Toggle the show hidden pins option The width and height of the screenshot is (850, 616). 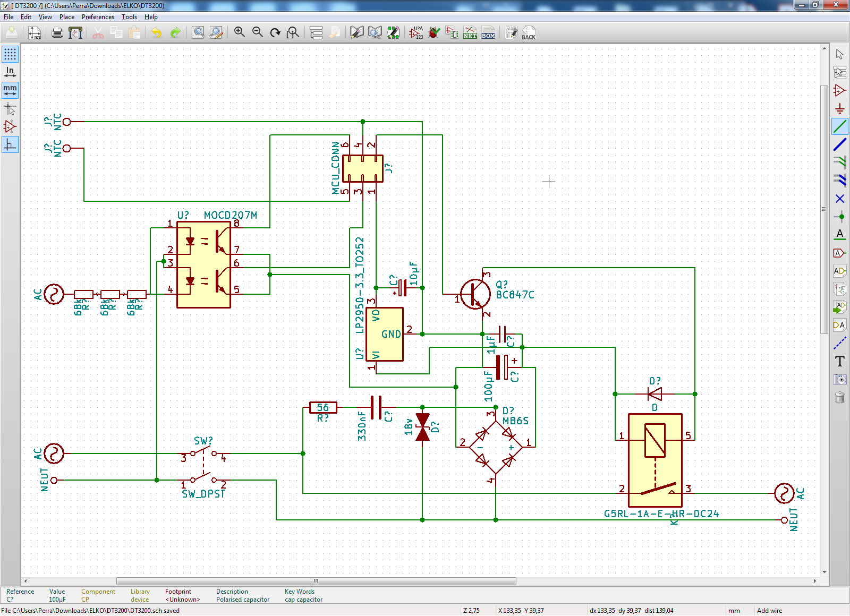(10, 126)
